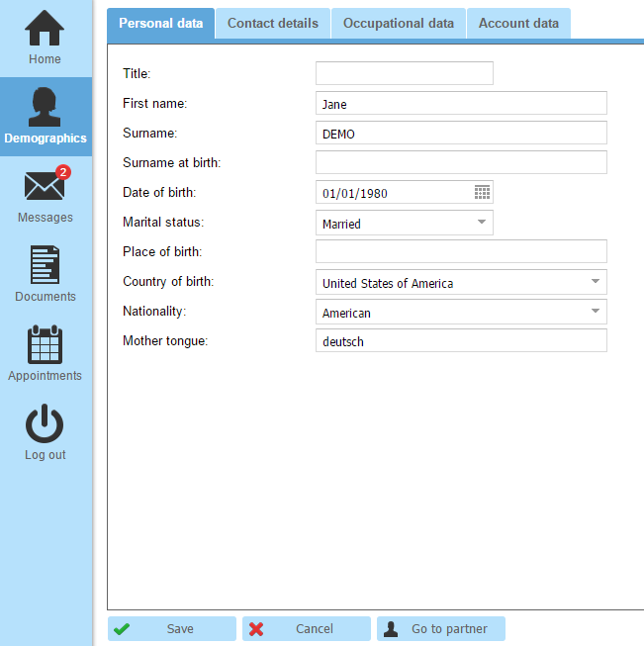This screenshot has height=646, width=644.
Task: Click the Mother tongue label
Action: [x=165, y=340]
